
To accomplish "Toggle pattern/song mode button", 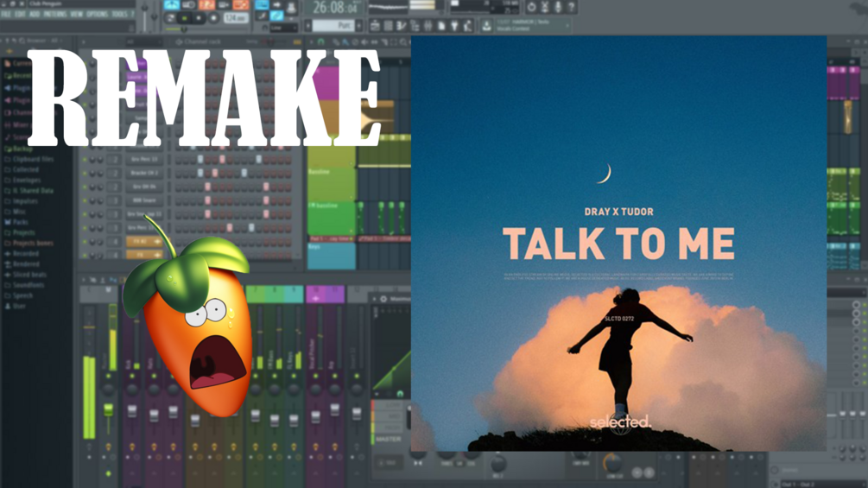I will [170, 18].
